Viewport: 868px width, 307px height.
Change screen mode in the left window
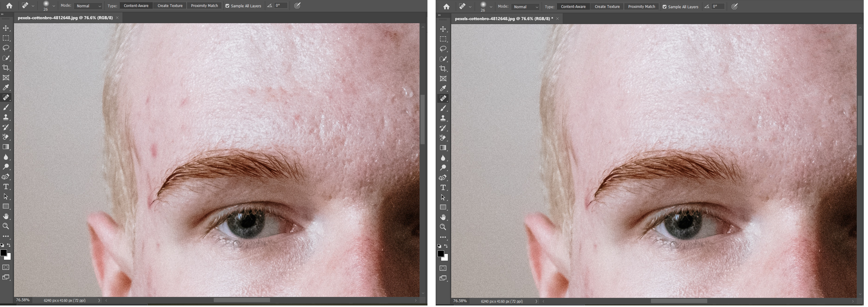point(6,277)
